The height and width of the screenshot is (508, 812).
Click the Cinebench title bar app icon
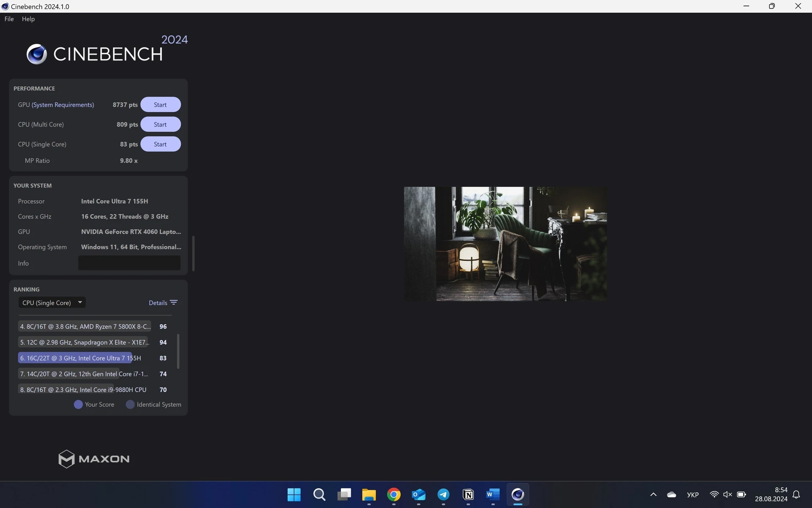tap(5, 6)
